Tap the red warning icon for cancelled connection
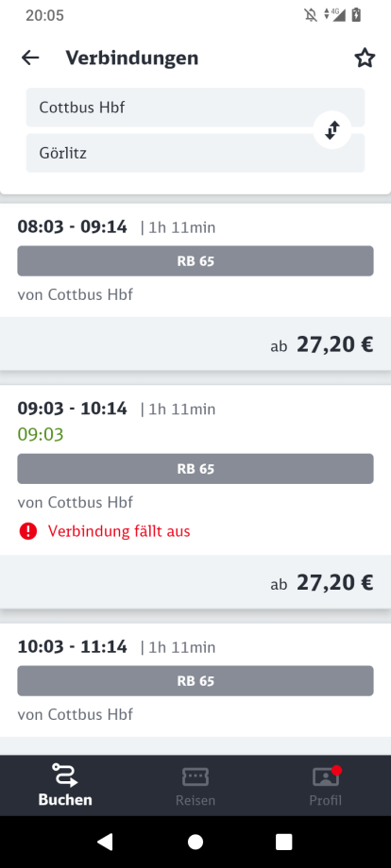The width and height of the screenshot is (391, 868). point(27,531)
